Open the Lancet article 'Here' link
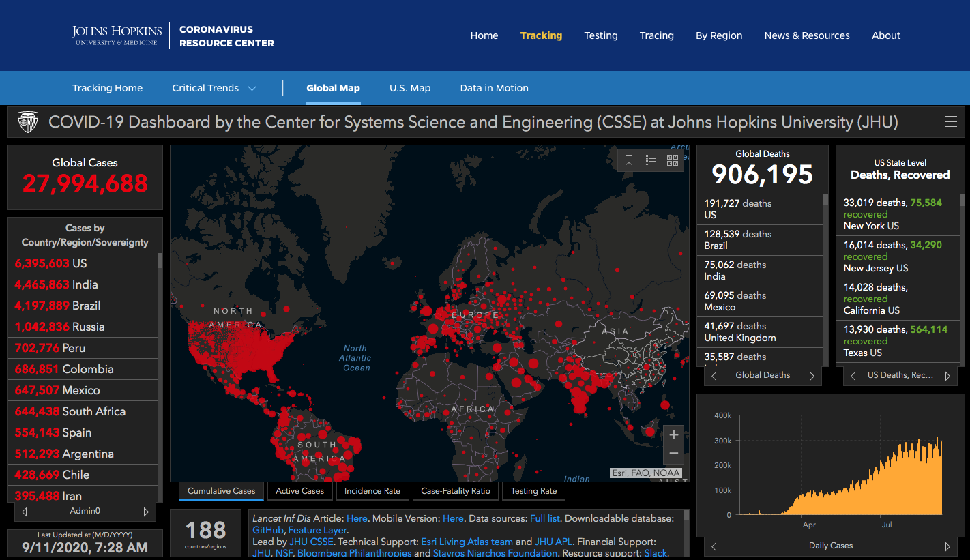The image size is (970, 560). coord(357,519)
